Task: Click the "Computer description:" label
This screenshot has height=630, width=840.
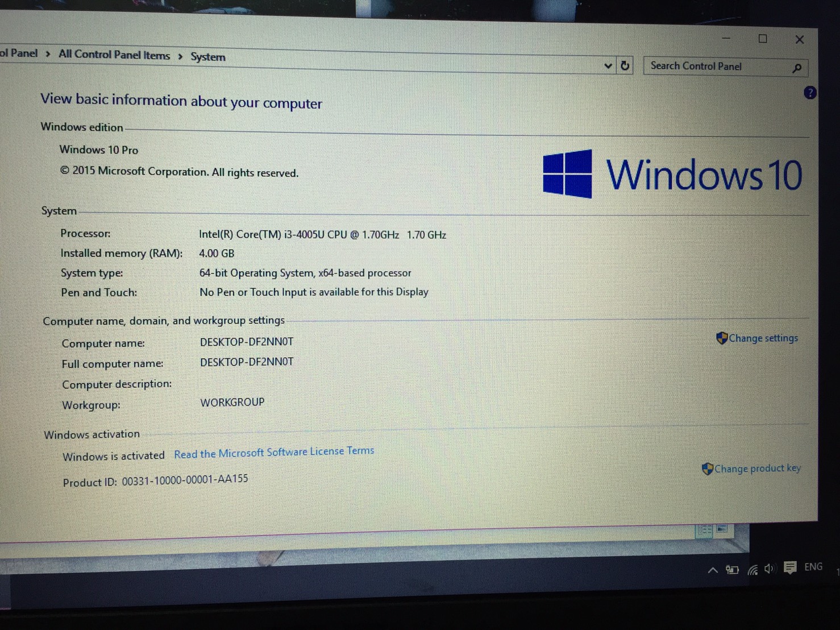Action: tap(117, 384)
